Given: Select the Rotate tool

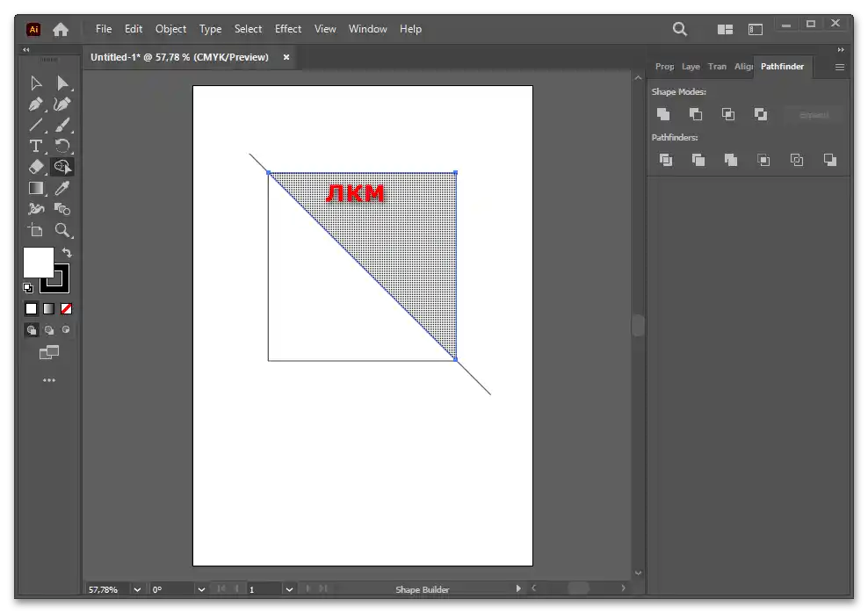Looking at the screenshot, I should click(62, 146).
